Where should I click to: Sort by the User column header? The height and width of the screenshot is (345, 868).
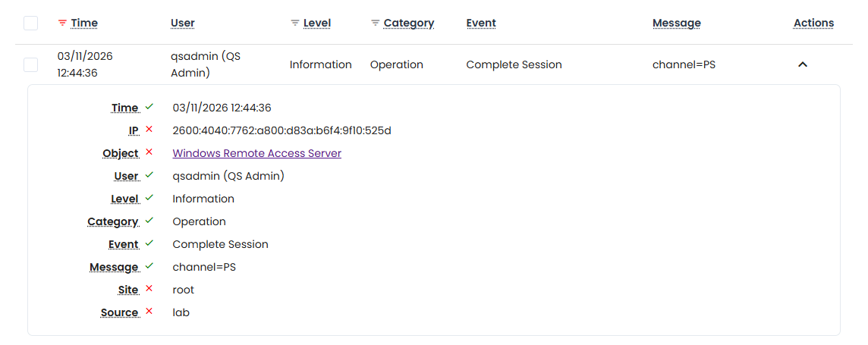[x=183, y=24]
